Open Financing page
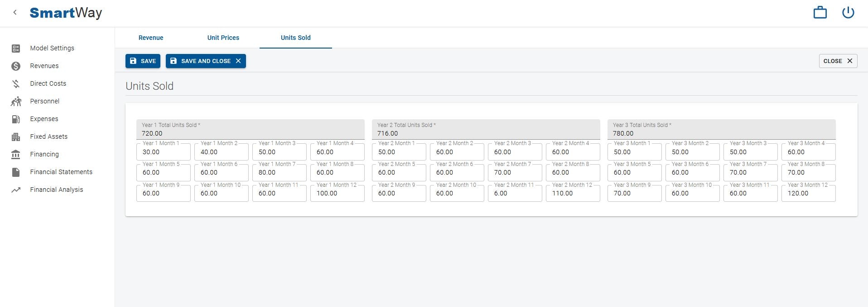The image size is (868, 307). pos(44,154)
